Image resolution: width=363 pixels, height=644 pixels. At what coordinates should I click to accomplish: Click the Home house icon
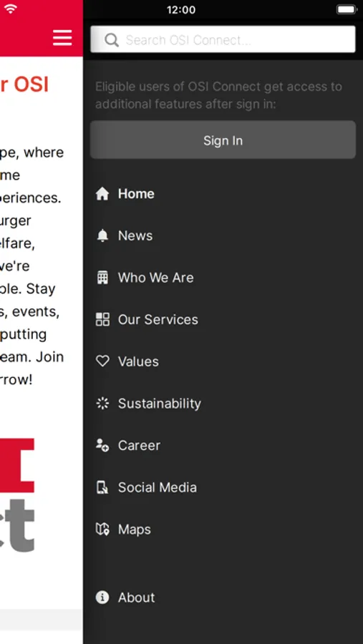pyautogui.click(x=102, y=193)
